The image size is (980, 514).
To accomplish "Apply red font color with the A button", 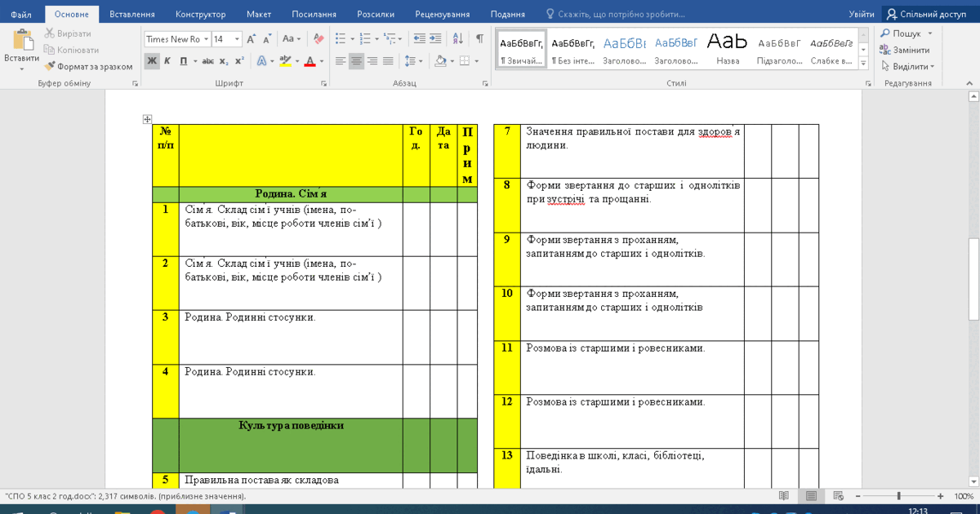I will point(310,60).
